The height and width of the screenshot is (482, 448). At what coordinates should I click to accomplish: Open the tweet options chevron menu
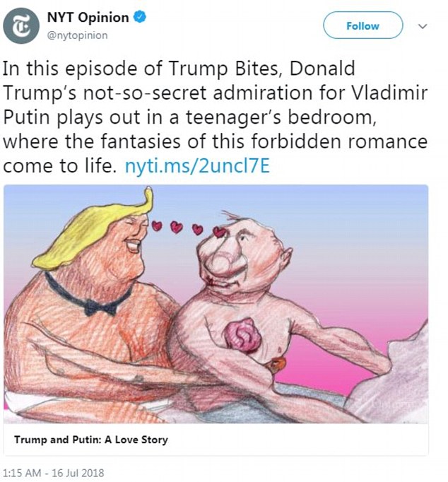[x=423, y=25]
